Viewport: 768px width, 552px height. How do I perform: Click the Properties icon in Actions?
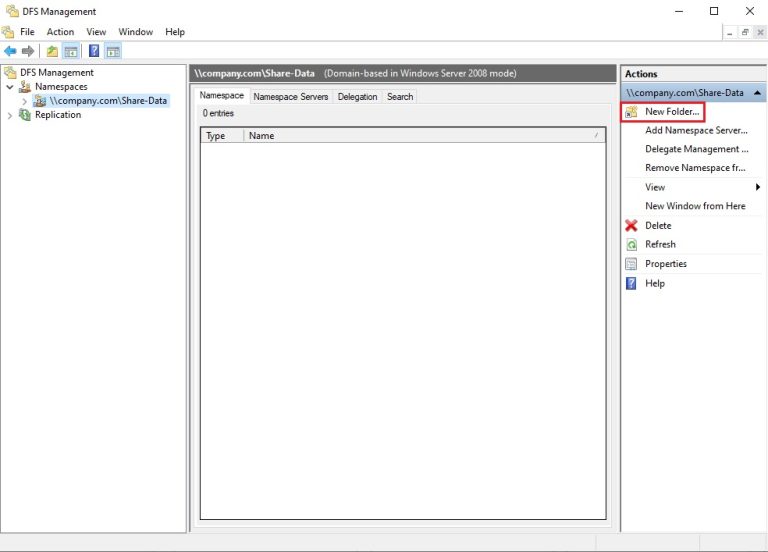[x=631, y=264]
